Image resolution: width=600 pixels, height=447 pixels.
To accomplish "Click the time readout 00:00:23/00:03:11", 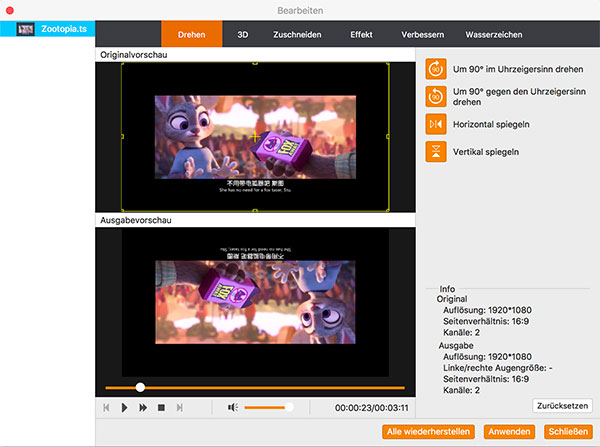I will point(372,408).
